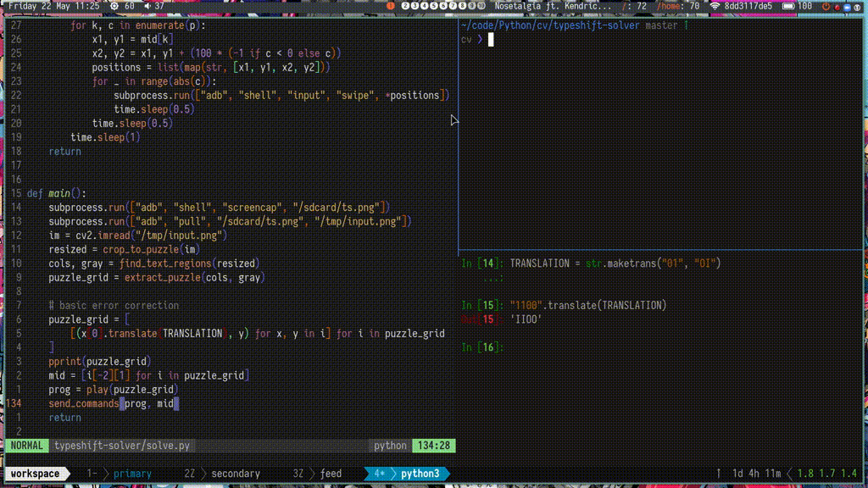Click the brightness value 60 in the top bar
This screenshot has width=868, height=488.
click(x=130, y=6)
